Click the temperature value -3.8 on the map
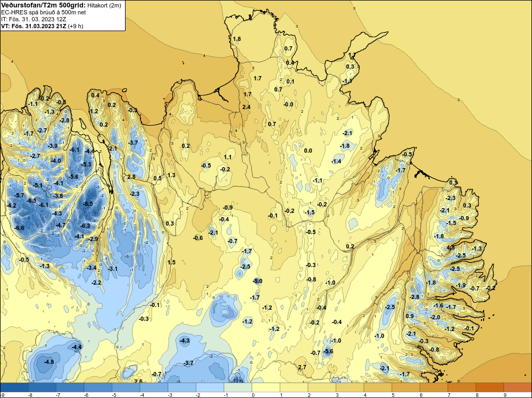 point(58,196)
